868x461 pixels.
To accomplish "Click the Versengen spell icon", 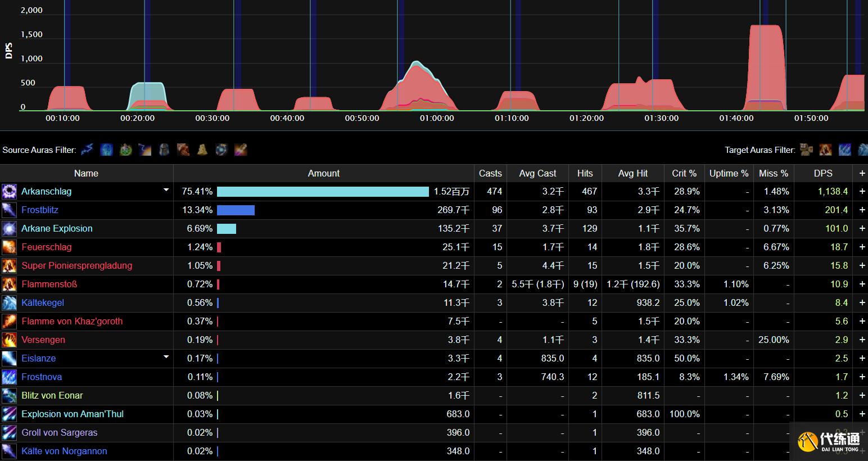I will [x=10, y=340].
